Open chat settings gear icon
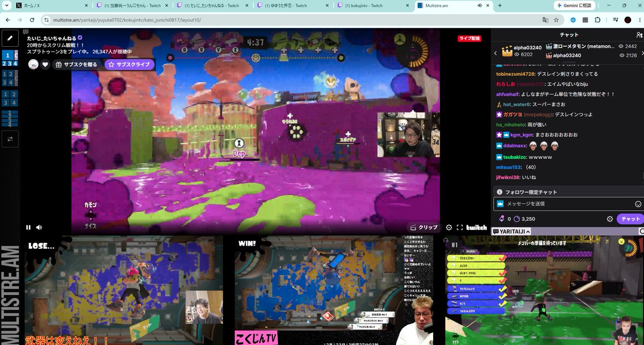The height and width of the screenshot is (345, 644). coord(610,219)
